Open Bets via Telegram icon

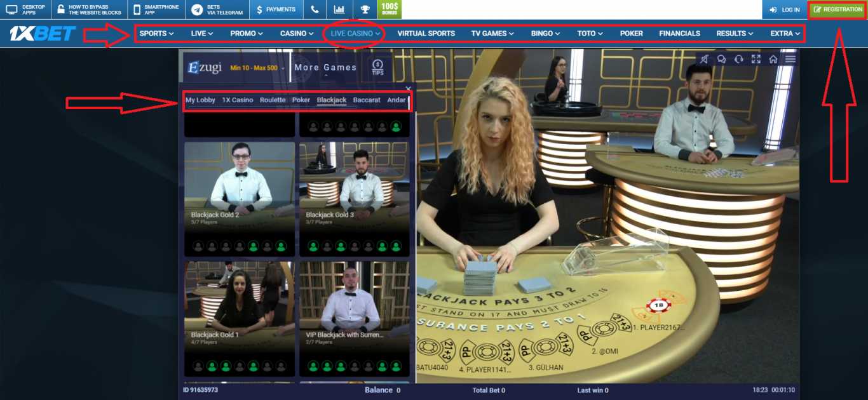coord(197,10)
